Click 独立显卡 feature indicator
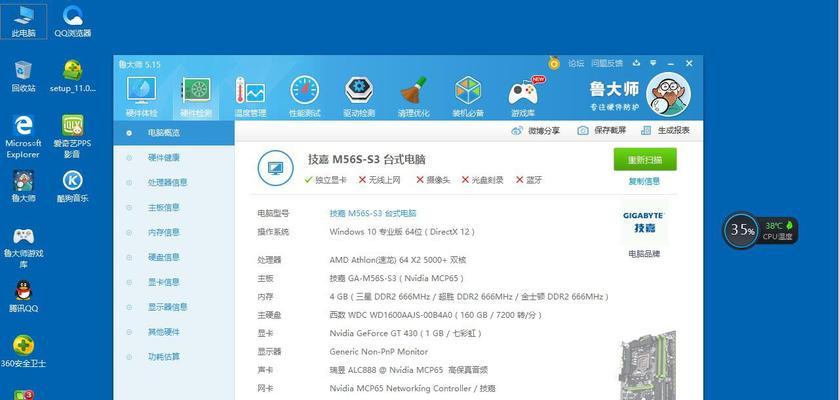839x400 pixels. coord(325,180)
